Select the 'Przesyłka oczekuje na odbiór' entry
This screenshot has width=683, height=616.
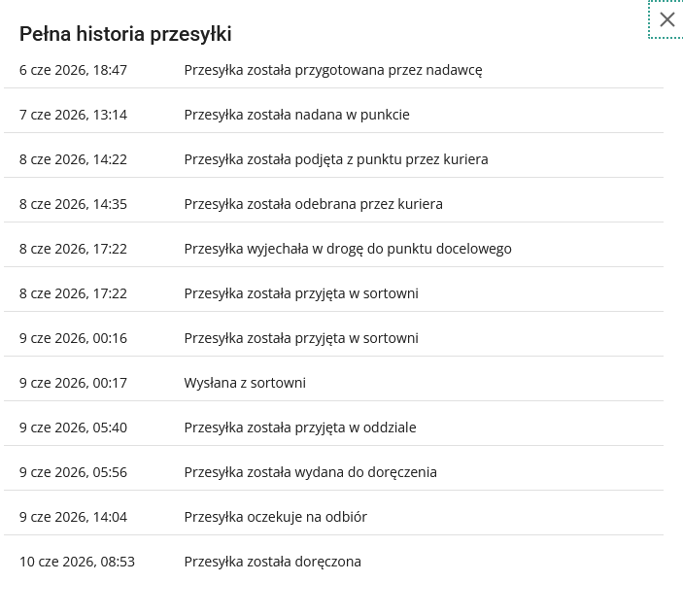pos(275,518)
